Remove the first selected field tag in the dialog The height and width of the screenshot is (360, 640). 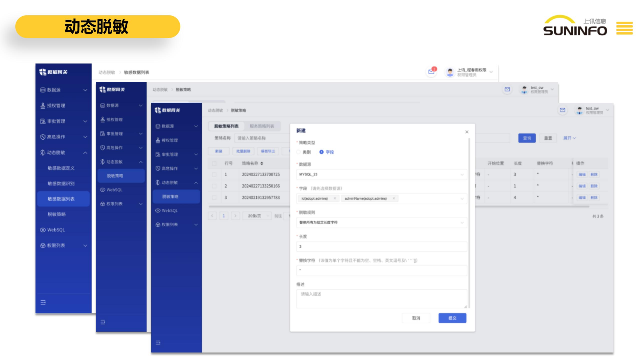tap(335, 198)
